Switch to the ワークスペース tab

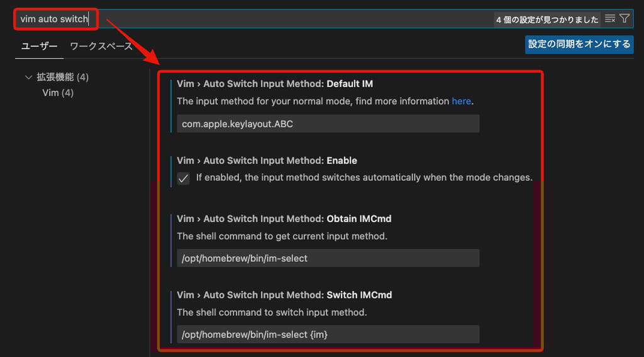pos(101,46)
